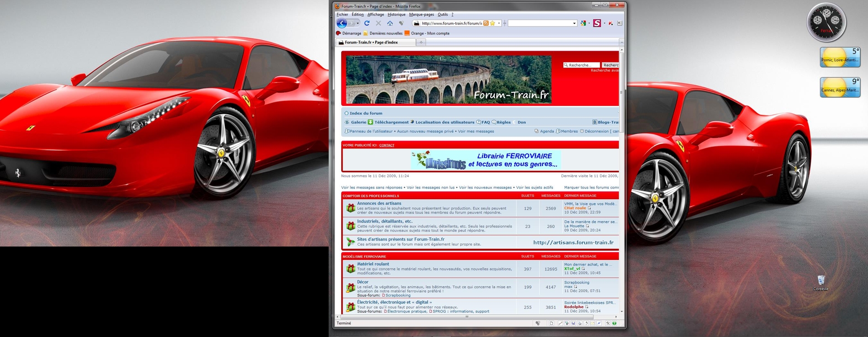Open a new tab with the plus button
The height and width of the screenshot is (337, 868).
(421, 42)
